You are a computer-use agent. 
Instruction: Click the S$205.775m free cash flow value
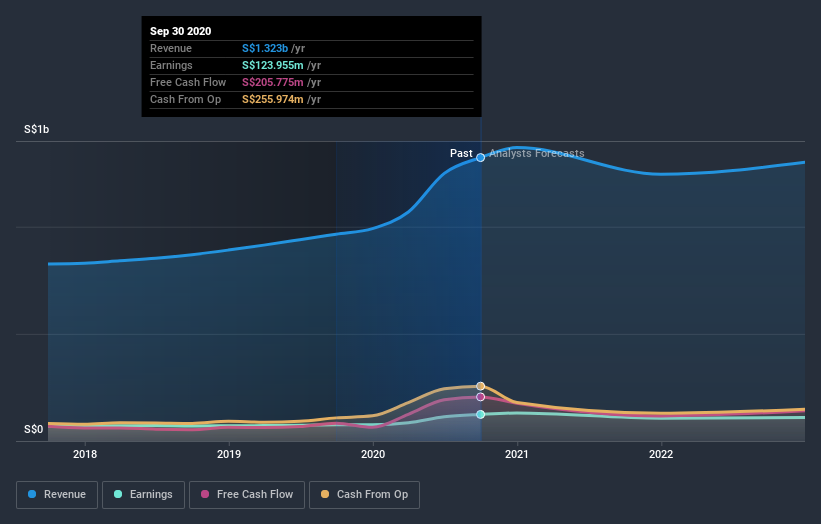pyautogui.click(x=273, y=82)
